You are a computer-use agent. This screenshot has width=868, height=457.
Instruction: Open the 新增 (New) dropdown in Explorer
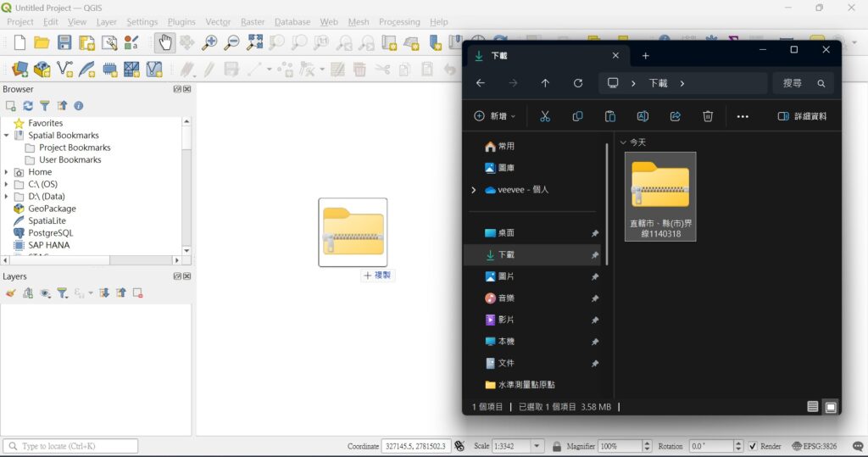(495, 116)
